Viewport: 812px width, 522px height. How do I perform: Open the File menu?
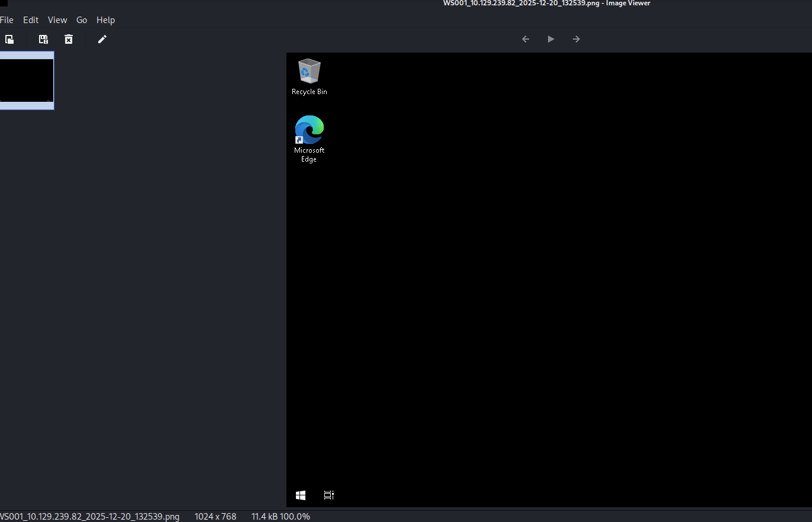(7, 20)
